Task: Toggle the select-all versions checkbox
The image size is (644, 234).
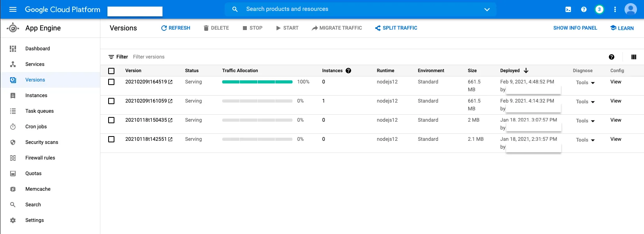Action: coord(111,71)
